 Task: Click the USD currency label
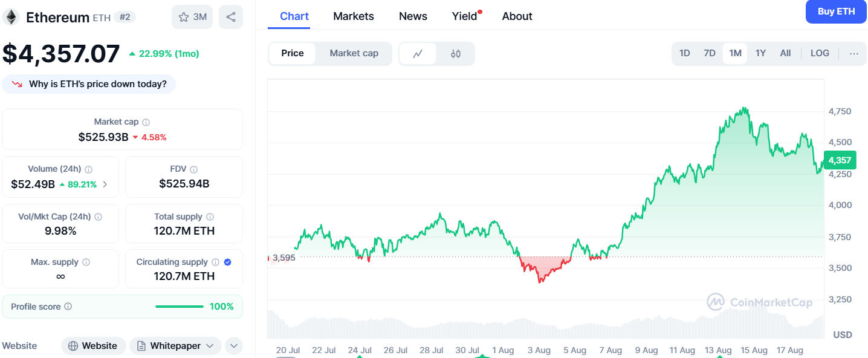pyautogui.click(x=843, y=334)
